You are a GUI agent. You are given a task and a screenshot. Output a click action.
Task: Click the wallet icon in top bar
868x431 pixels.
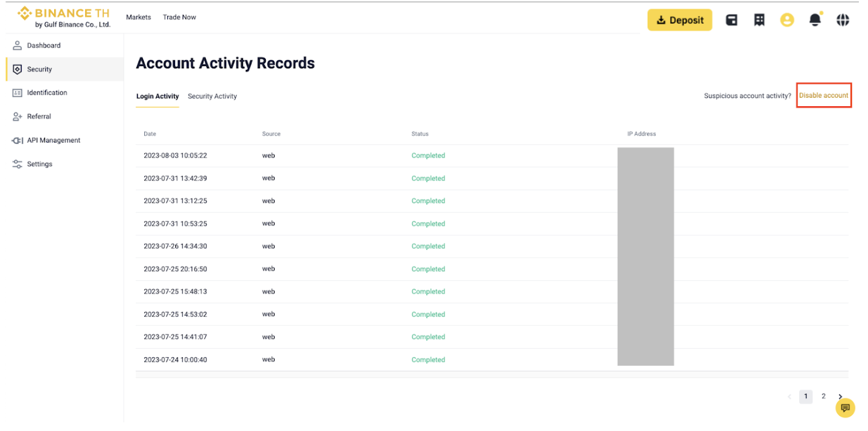(731, 20)
